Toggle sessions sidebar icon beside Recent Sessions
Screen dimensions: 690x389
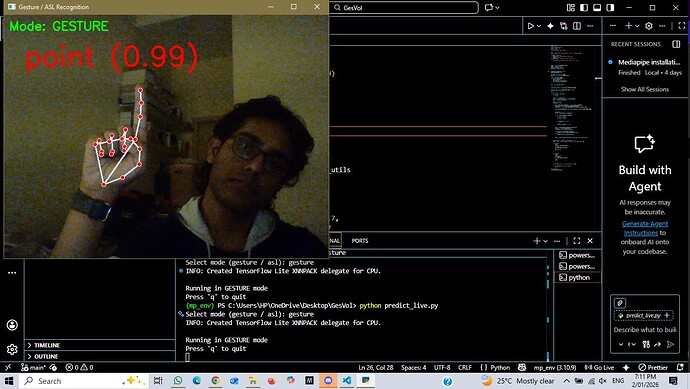676,44
